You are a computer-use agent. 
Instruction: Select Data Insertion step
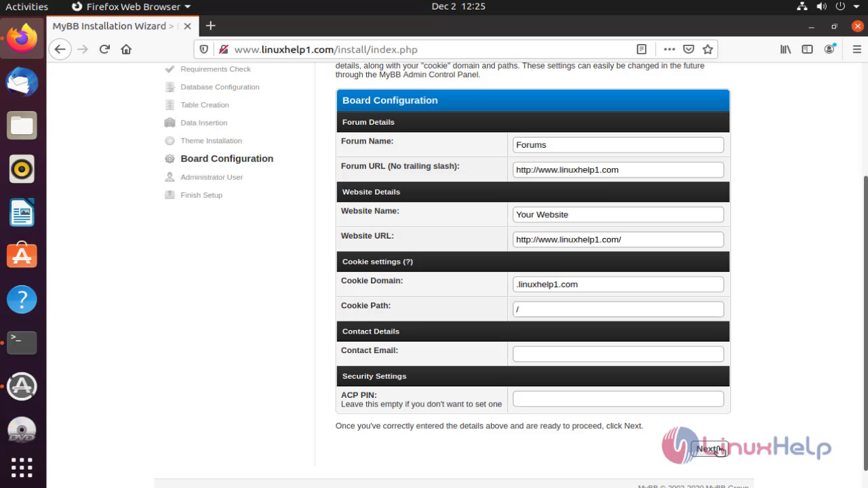tap(203, 123)
